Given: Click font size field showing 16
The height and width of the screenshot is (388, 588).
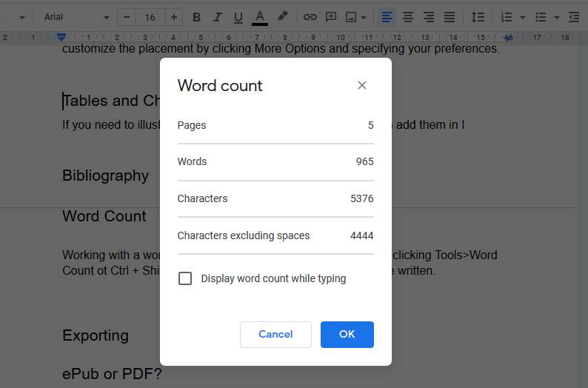Looking at the screenshot, I should (x=150, y=17).
